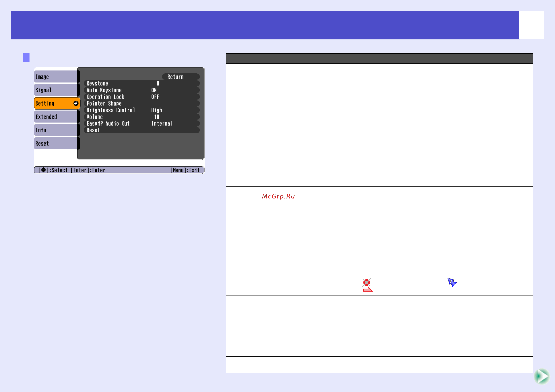
Task: Choose the Auto Keystone menu entry
Action: (x=142, y=90)
